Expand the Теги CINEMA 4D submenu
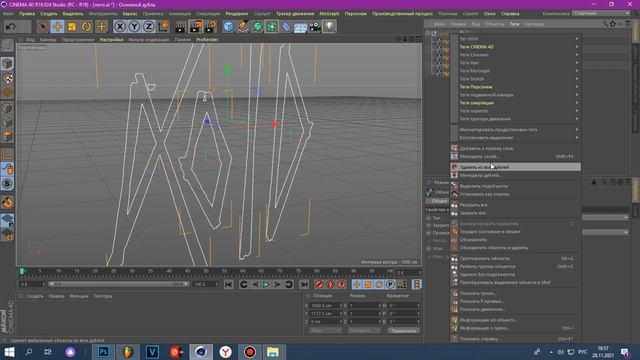The width and height of the screenshot is (640, 360). 516,47
